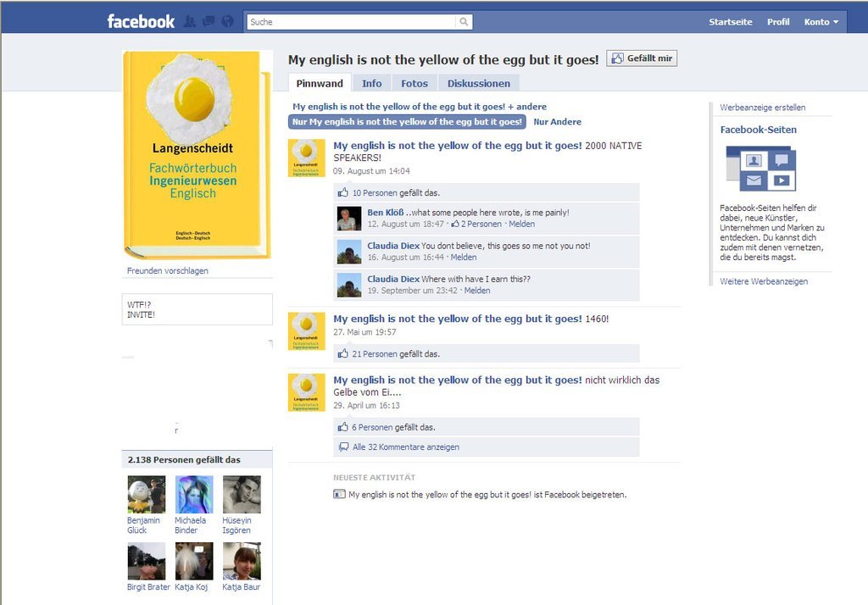Select the Nur Andere filter
This screenshot has width=868, height=605.
pyautogui.click(x=557, y=122)
